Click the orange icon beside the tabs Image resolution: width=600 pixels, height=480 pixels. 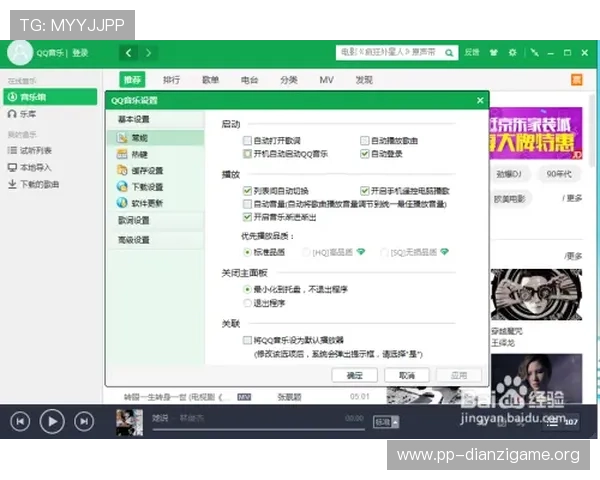pyautogui.click(x=577, y=80)
